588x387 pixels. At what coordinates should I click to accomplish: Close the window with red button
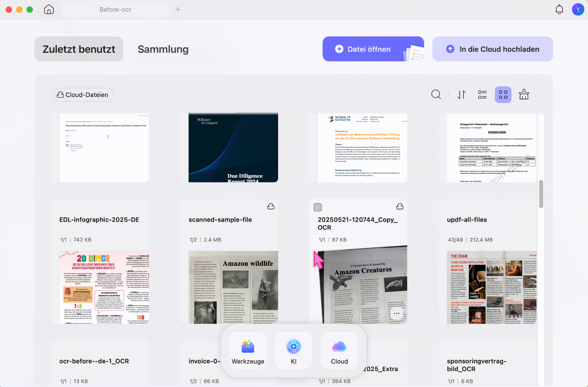coord(9,10)
